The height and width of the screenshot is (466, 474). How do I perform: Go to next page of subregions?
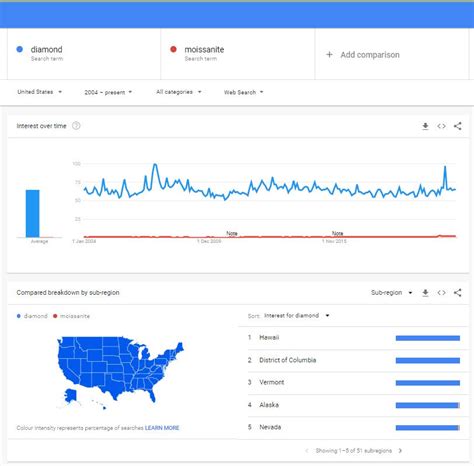coord(400,451)
